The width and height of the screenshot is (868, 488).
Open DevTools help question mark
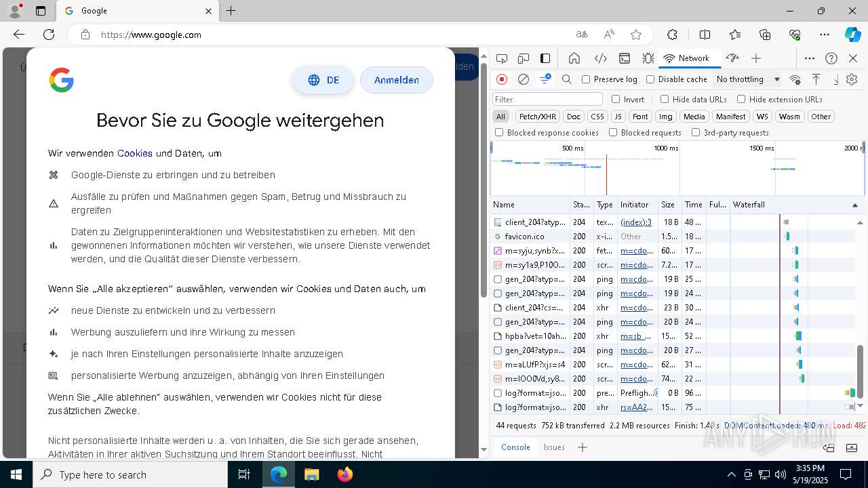click(x=831, y=58)
